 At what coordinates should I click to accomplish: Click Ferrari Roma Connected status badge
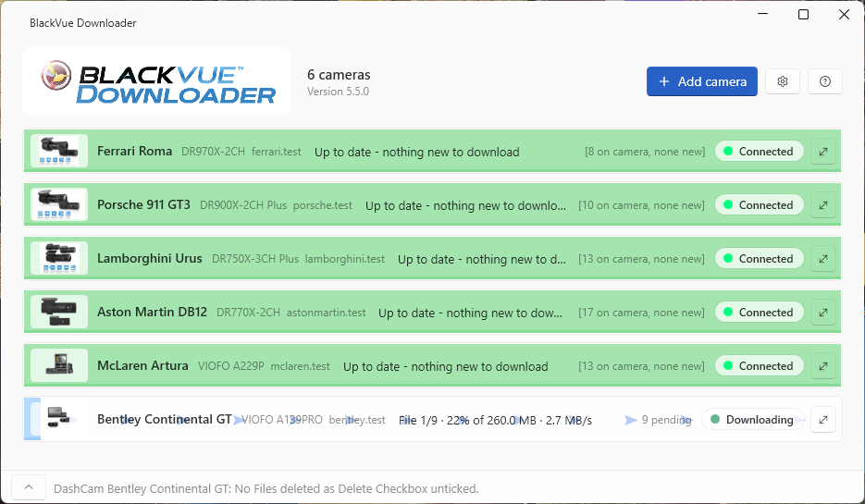(760, 152)
